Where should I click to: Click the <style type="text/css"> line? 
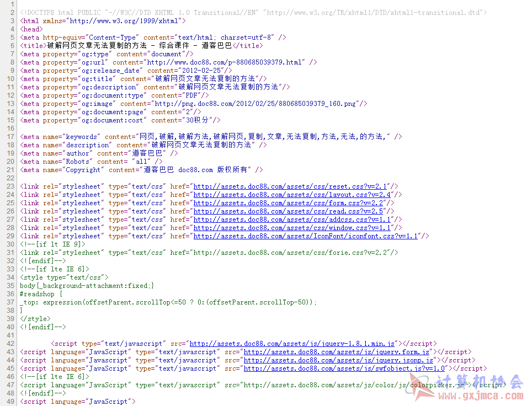click(x=64, y=277)
